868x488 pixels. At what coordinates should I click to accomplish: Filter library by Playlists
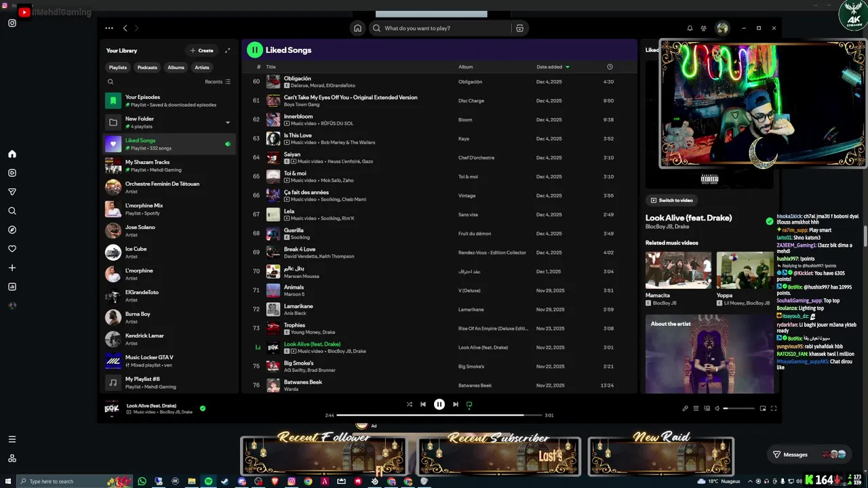(x=118, y=67)
